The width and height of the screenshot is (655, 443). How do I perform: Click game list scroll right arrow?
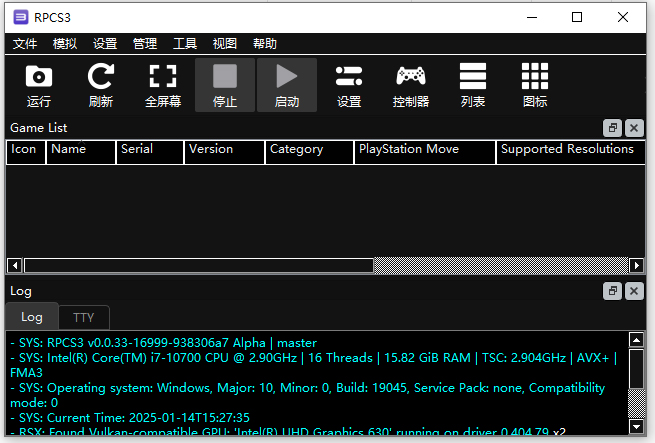pos(636,265)
